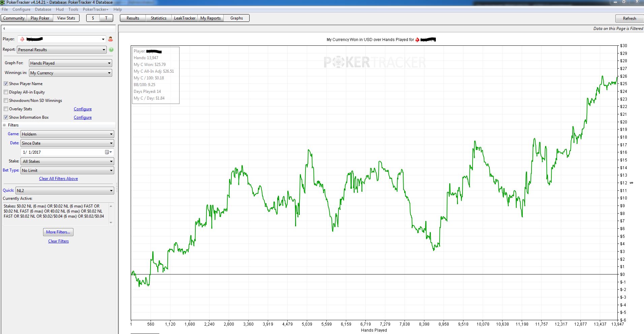Open the calendar picker in the date field
Image resolution: width=644 pixels, height=334 pixels.
click(108, 152)
